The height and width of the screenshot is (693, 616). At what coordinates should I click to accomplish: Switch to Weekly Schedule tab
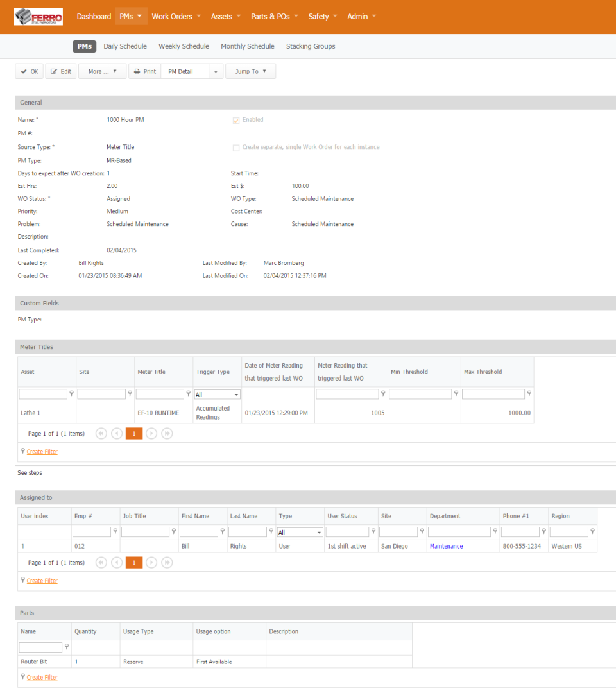[184, 46]
